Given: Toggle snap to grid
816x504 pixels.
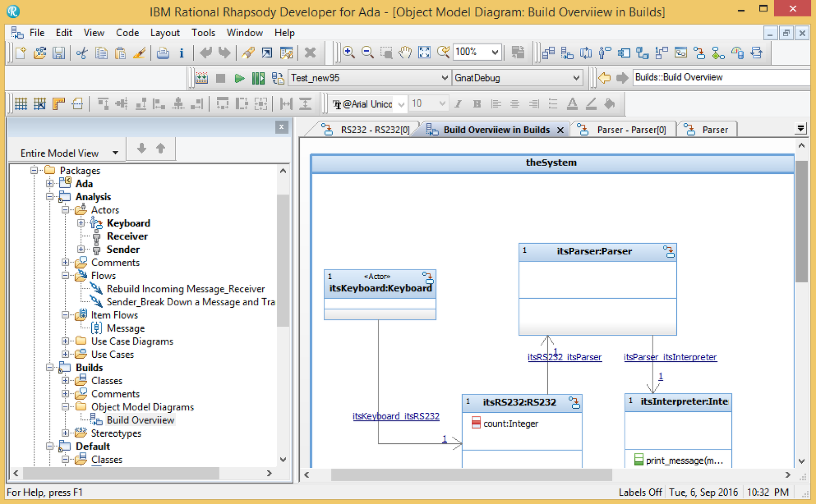Looking at the screenshot, I should point(40,104).
